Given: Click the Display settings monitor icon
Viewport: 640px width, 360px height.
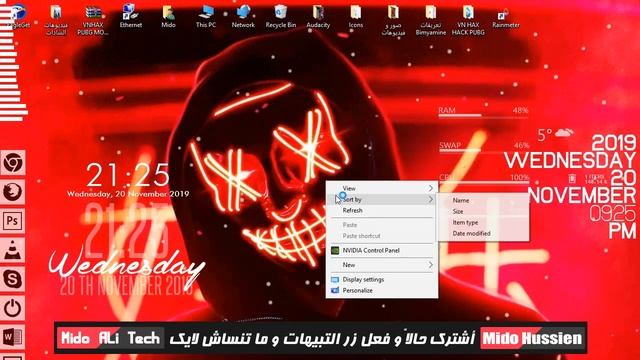Looking at the screenshot, I should pyautogui.click(x=335, y=280).
